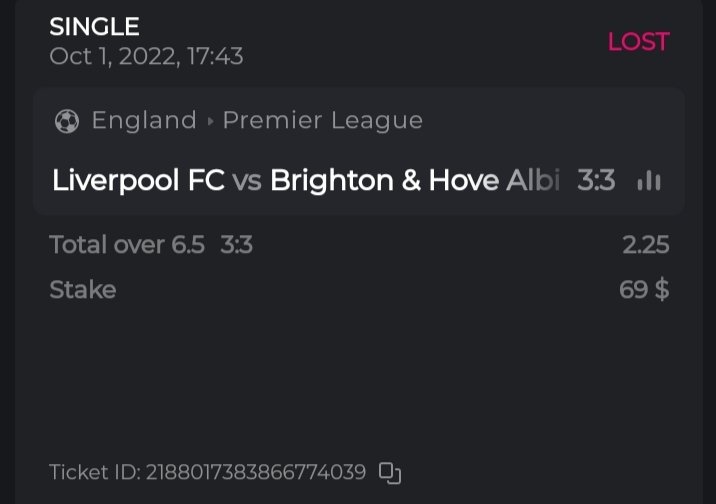This screenshot has height=504, width=716.
Task: Select the Total over 6.5 selection
Action: point(127,244)
